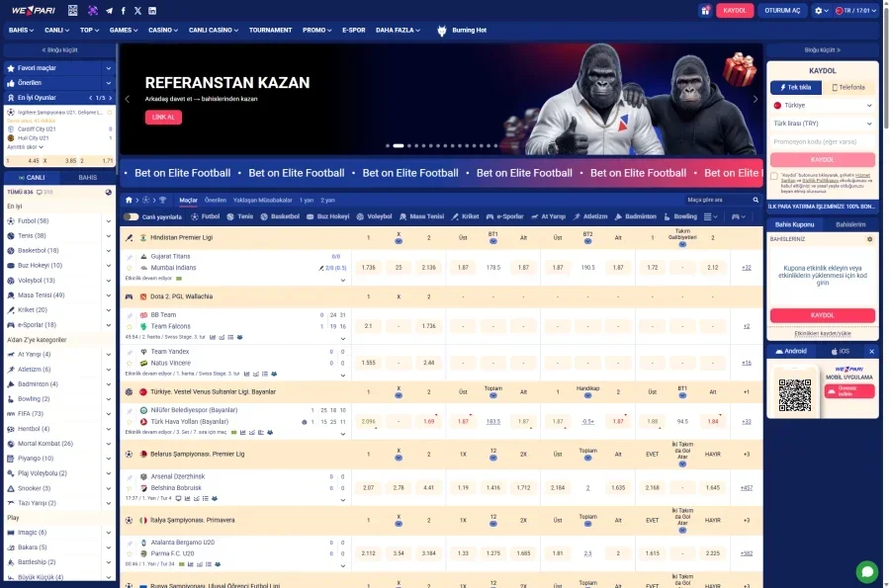The image size is (890, 588).
Task: Toggle the Canlı yayınlarla switch
Action: (132, 216)
